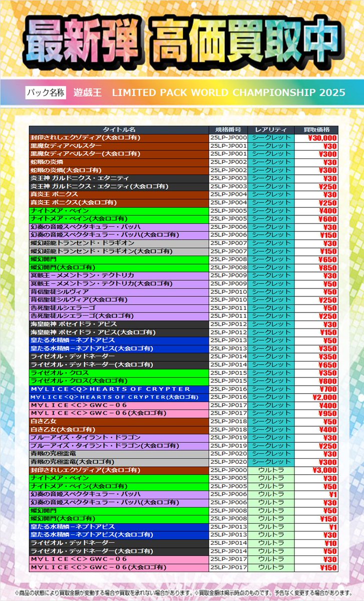Viewport: 364px width, 601px height.
Task: Click 25LP-JP016 code beside the ¥2,000 price
Action: click(228, 397)
